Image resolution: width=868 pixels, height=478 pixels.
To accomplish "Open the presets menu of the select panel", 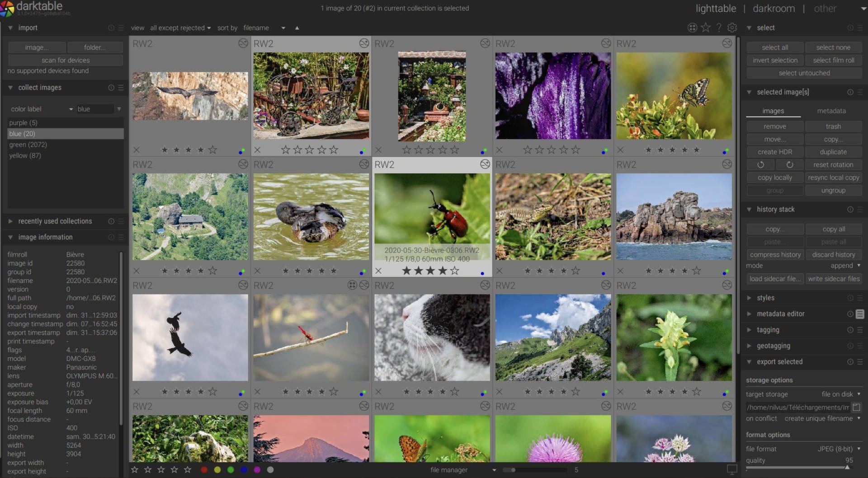I will pos(860,28).
